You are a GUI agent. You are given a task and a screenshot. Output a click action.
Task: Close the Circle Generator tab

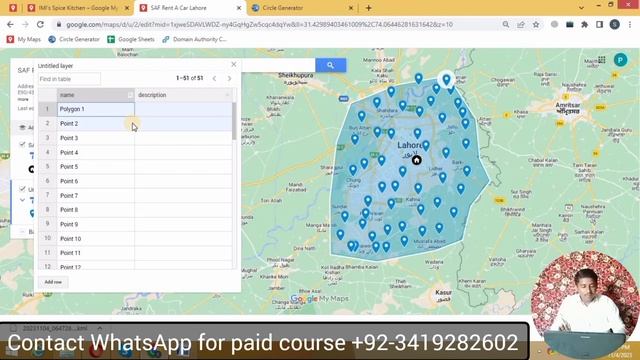351,8
